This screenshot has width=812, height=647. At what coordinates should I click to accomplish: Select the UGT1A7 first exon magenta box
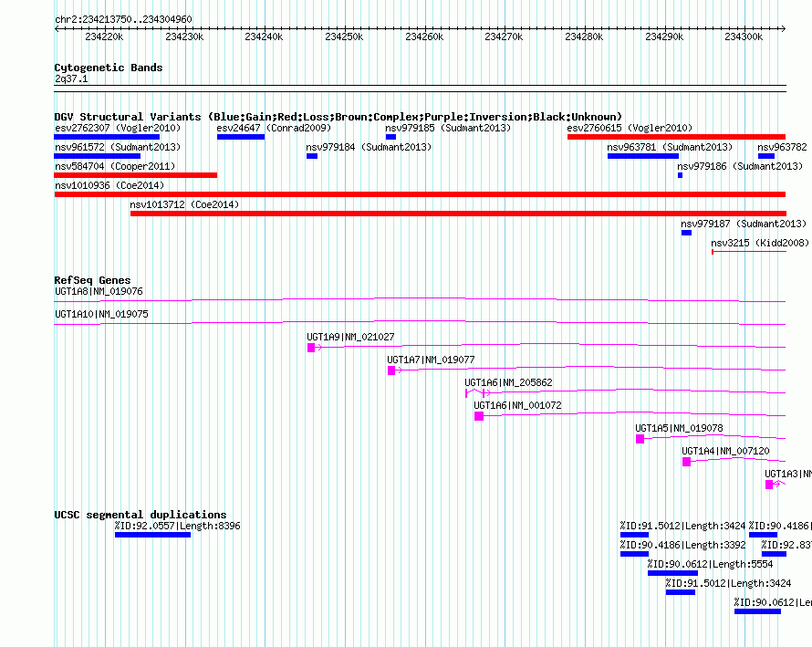point(391,370)
